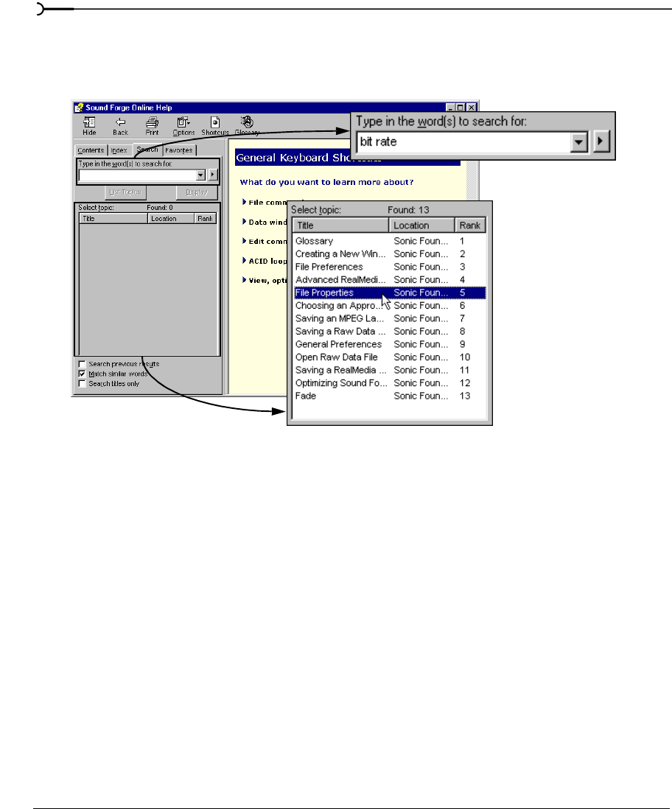Select the 'General Preferences' result

tap(390, 344)
